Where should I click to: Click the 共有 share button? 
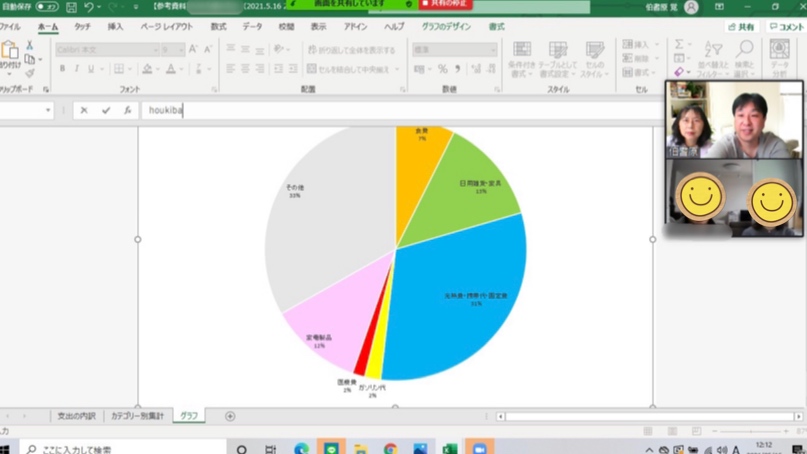pos(741,27)
